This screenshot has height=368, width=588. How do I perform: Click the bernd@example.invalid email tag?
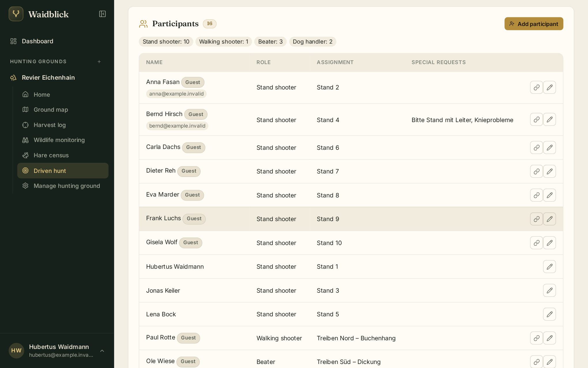tap(177, 126)
